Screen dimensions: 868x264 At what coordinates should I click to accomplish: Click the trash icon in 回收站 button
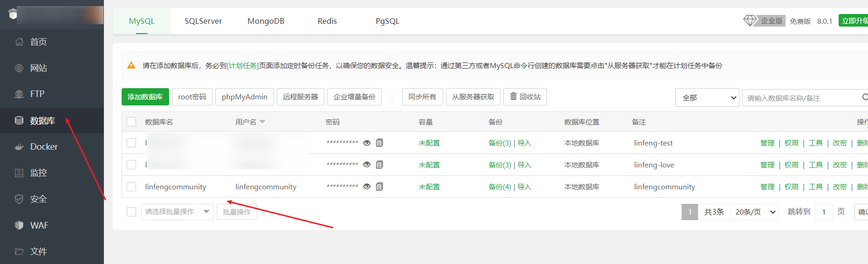(513, 97)
